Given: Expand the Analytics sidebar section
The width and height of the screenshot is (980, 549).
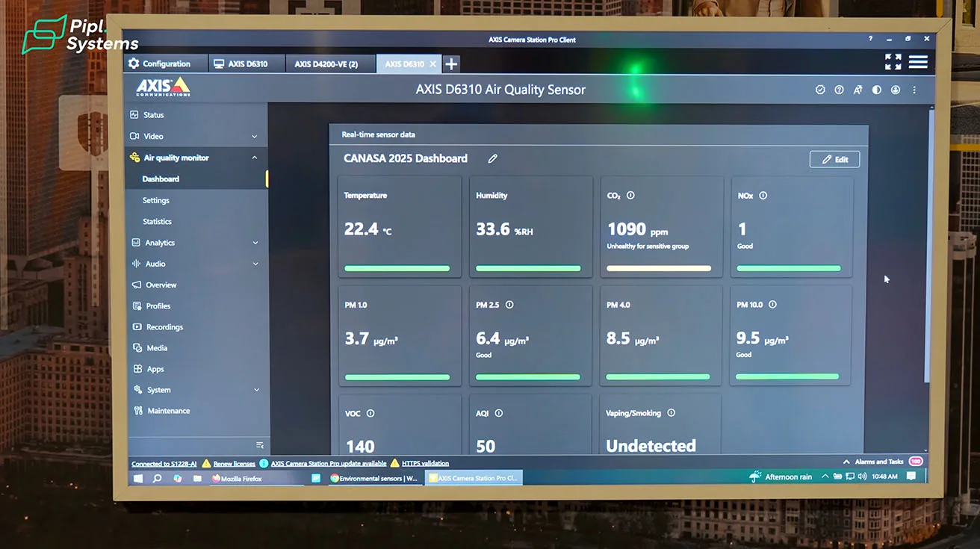Looking at the screenshot, I should pos(255,243).
